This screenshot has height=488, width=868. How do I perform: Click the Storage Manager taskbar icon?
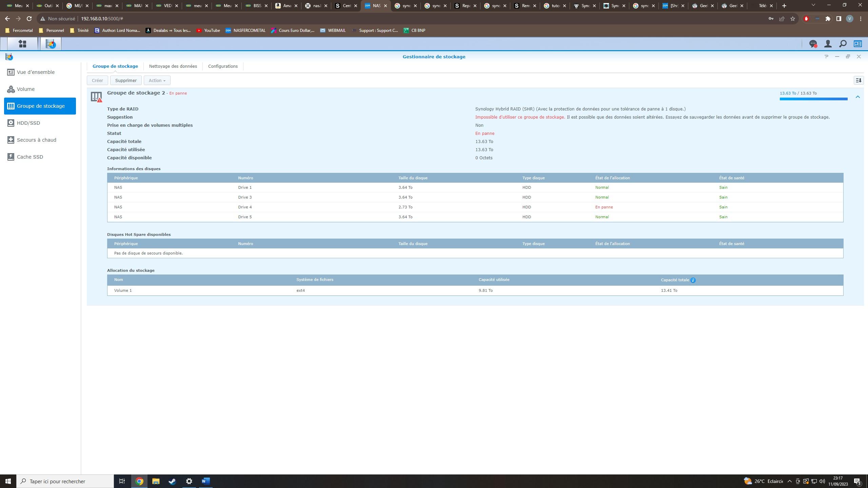tap(51, 44)
